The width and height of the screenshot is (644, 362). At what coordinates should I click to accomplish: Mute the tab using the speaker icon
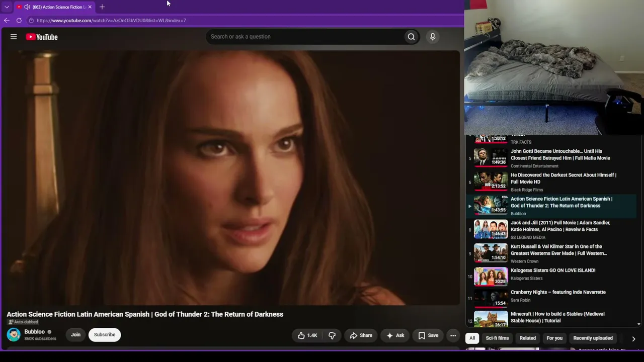click(x=27, y=7)
